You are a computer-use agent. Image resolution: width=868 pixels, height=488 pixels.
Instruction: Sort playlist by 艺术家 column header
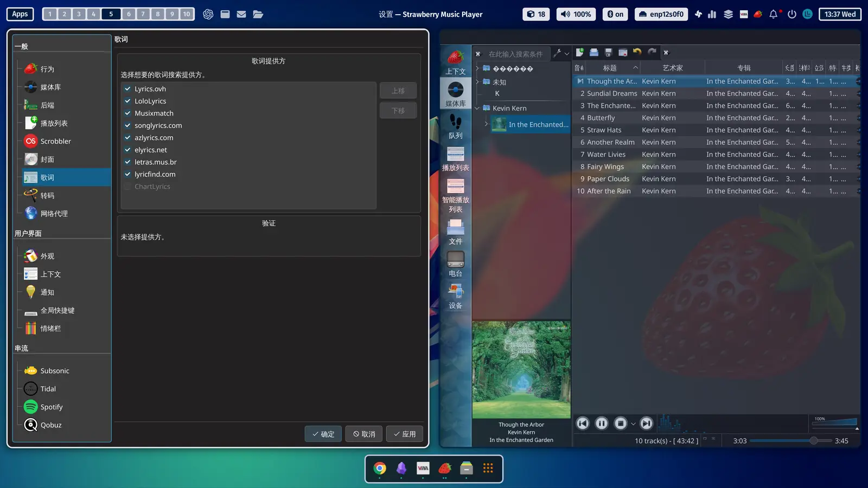click(673, 68)
